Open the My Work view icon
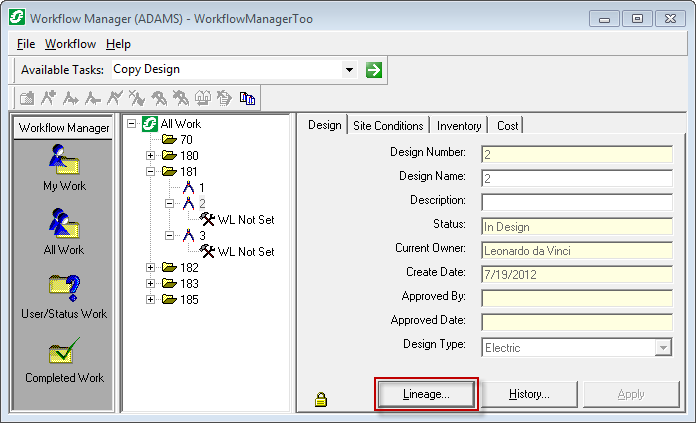The height and width of the screenshot is (423, 696). click(64, 160)
